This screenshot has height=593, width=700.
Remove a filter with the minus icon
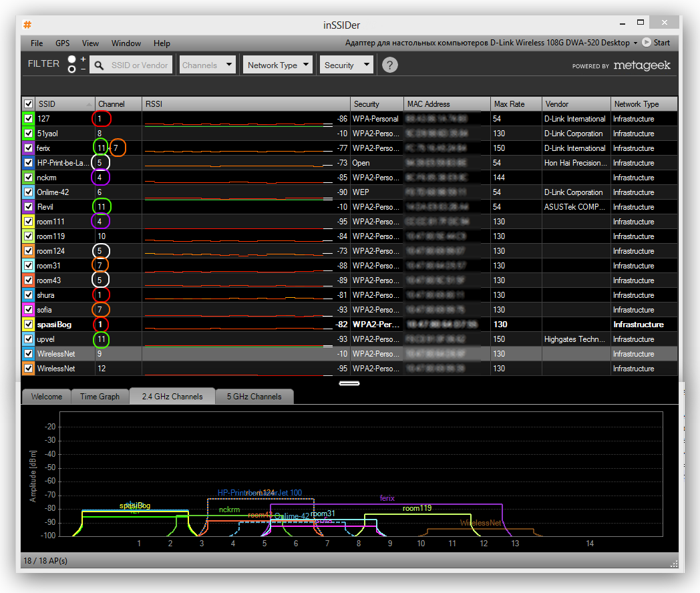(x=83, y=69)
